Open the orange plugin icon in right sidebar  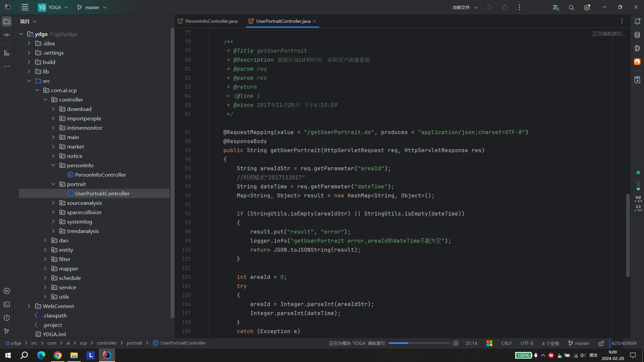tap(637, 62)
